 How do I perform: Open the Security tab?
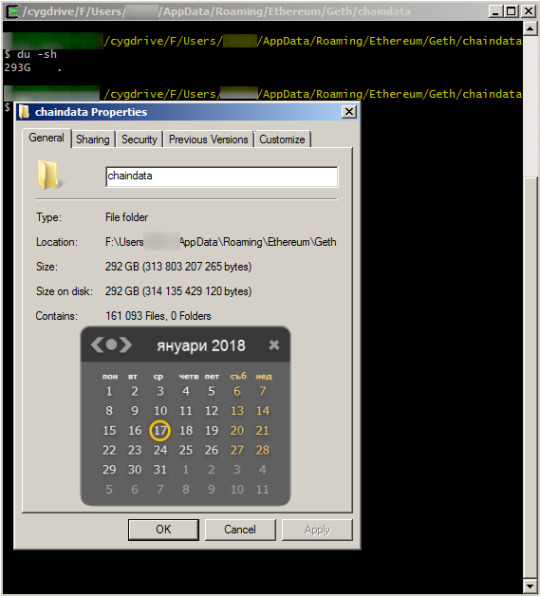click(x=139, y=139)
